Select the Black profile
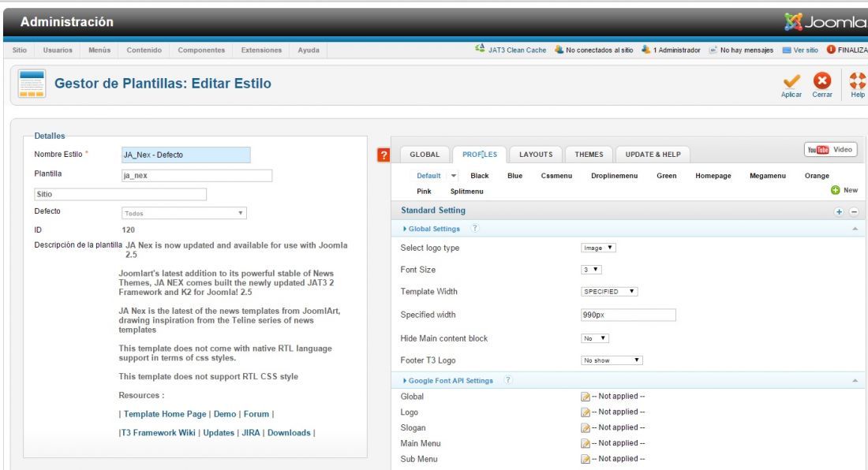The image size is (868, 470). click(x=480, y=176)
